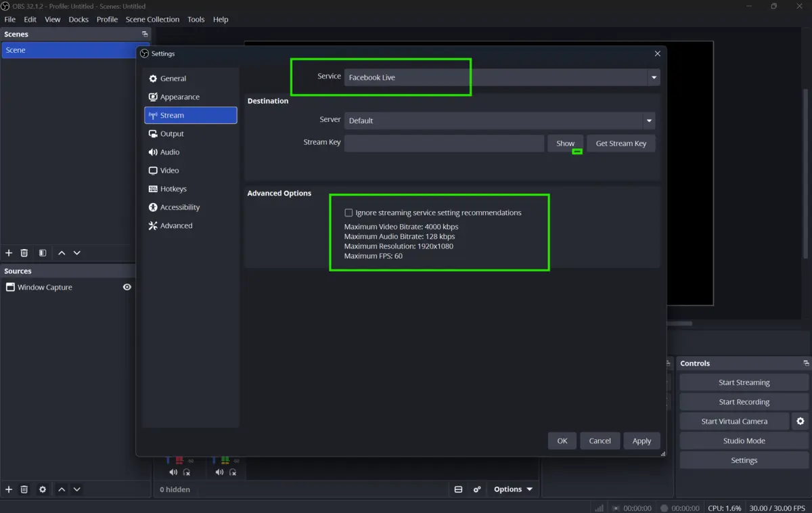The height and width of the screenshot is (513, 812).
Task: Open the Service dropdown showing Facebook Live
Action: pyautogui.click(x=502, y=77)
